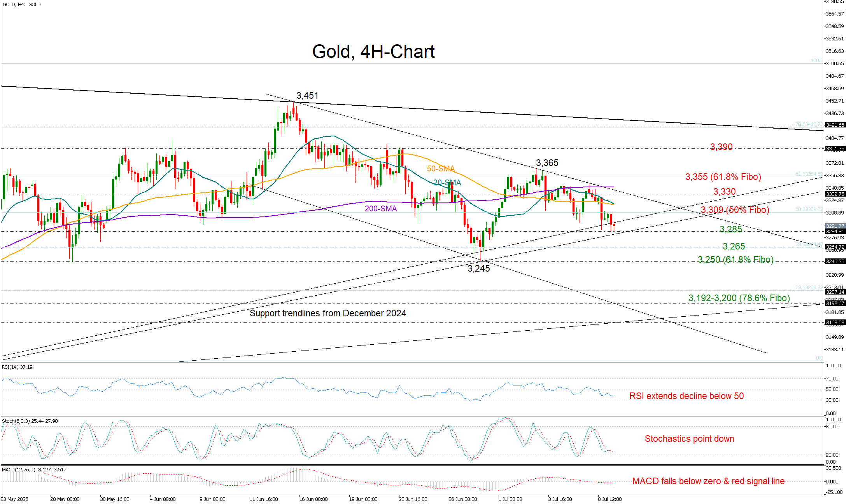Click the 50-SMA label

click(441, 169)
